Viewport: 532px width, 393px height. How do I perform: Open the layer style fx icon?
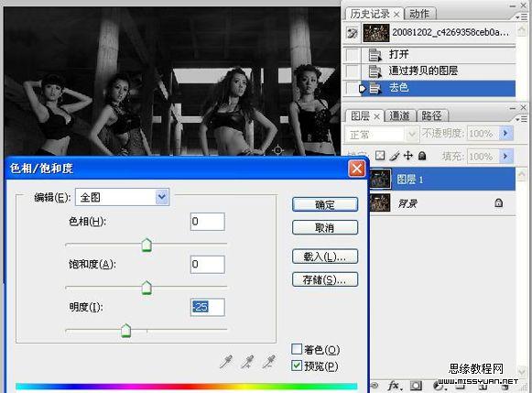pyautogui.click(x=395, y=386)
